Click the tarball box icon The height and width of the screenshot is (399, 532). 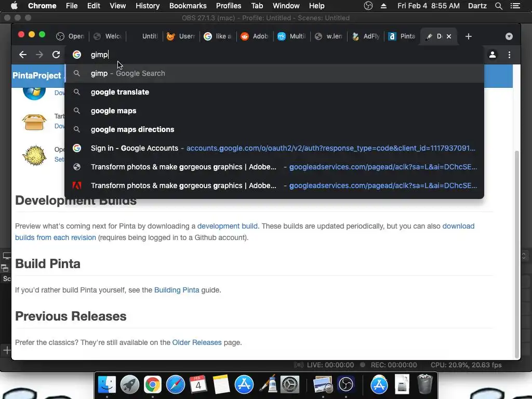coord(34,122)
